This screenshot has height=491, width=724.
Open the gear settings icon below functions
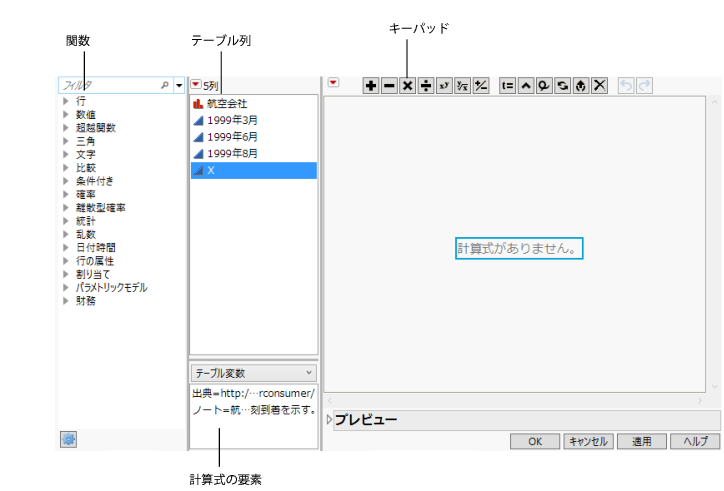68,439
